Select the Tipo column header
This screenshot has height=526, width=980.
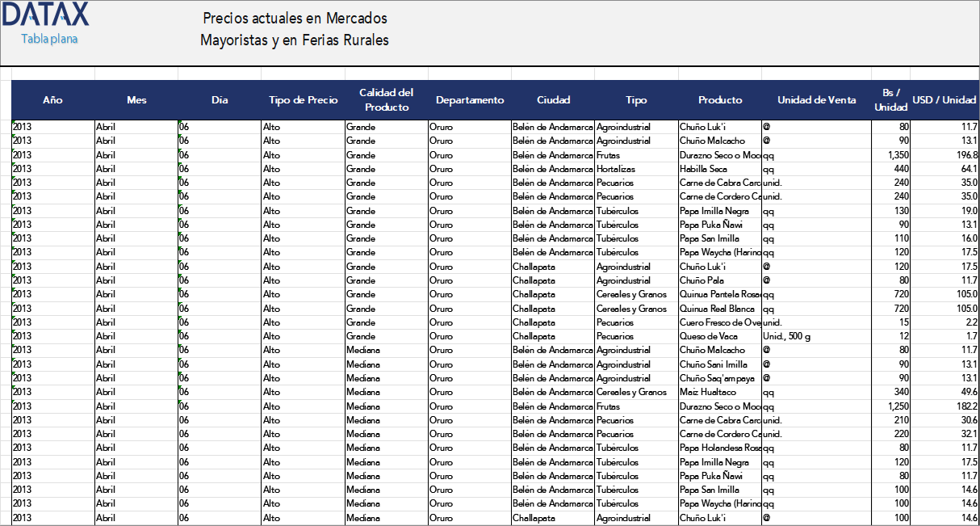click(x=636, y=100)
